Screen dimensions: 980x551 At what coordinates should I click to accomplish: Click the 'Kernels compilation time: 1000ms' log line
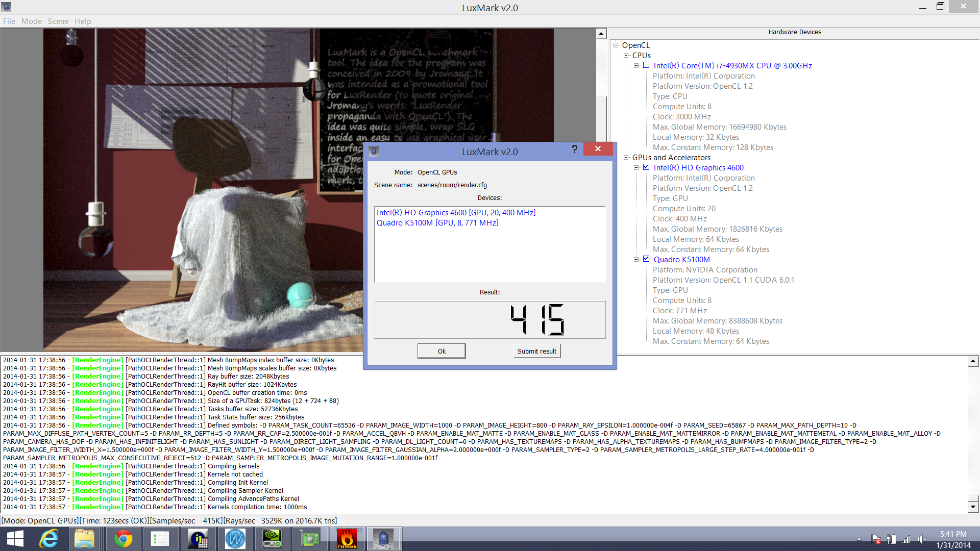(155, 507)
